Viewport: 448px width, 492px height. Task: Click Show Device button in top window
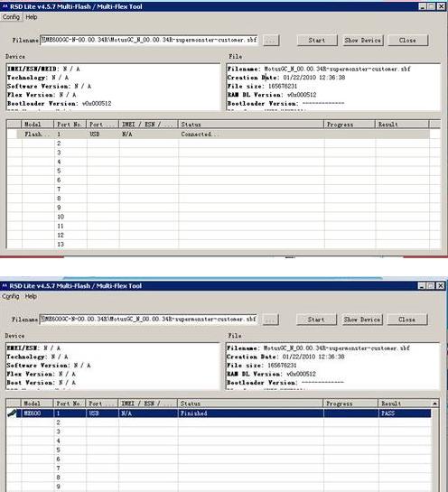pos(362,40)
